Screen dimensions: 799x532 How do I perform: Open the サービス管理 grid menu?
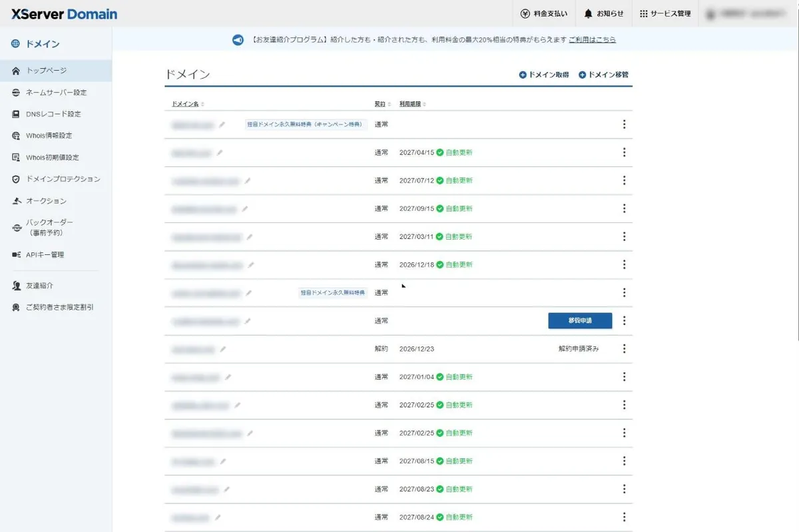tap(665, 13)
